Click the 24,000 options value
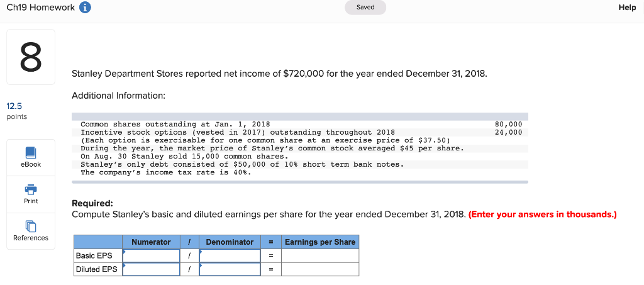 click(x=508, y=132)
